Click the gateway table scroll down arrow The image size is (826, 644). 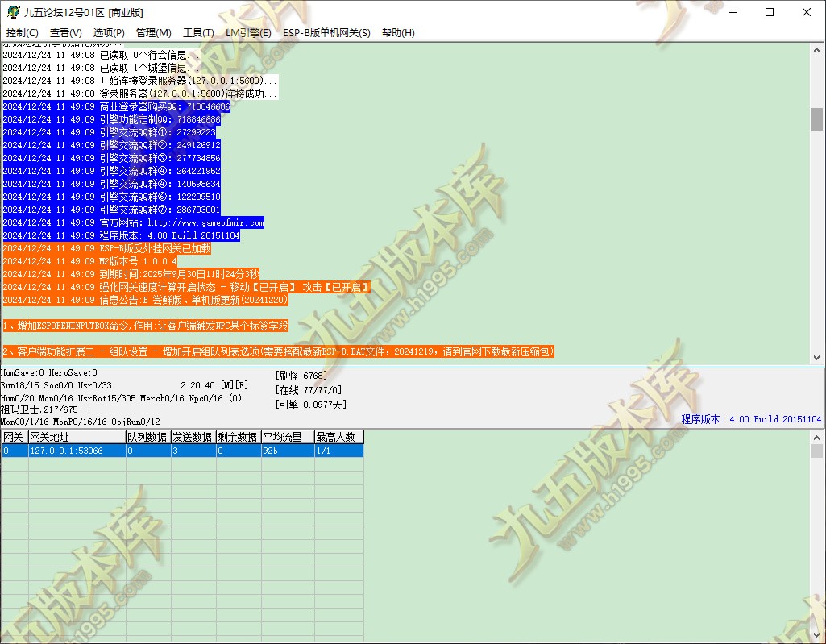pyautogui.click(x=816, y=634)
